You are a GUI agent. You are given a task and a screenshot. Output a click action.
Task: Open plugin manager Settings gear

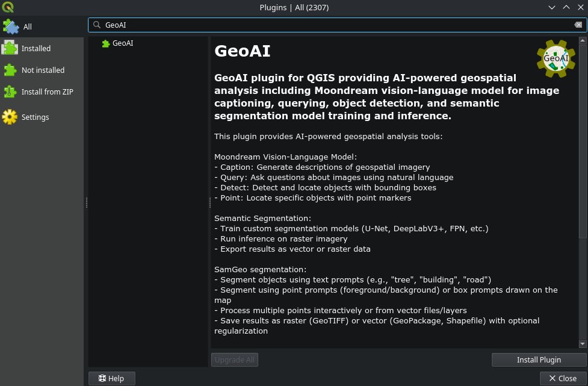click(x=10, y=117)
